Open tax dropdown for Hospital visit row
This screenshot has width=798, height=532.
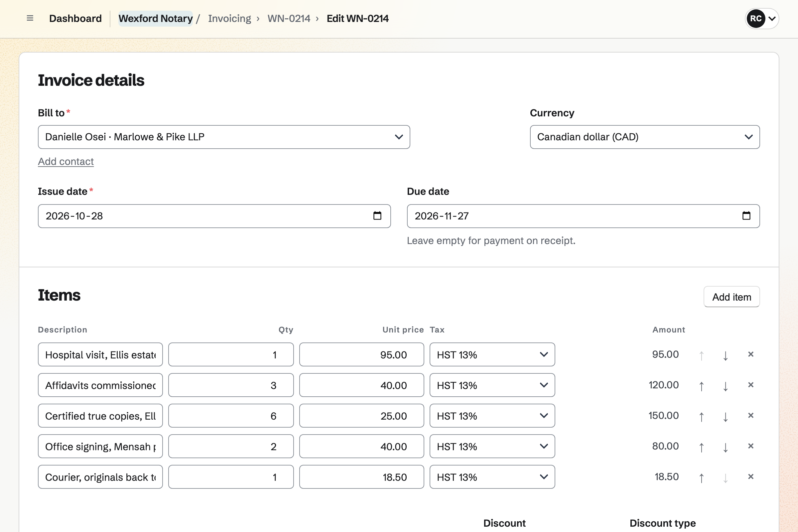coord(492,354)
